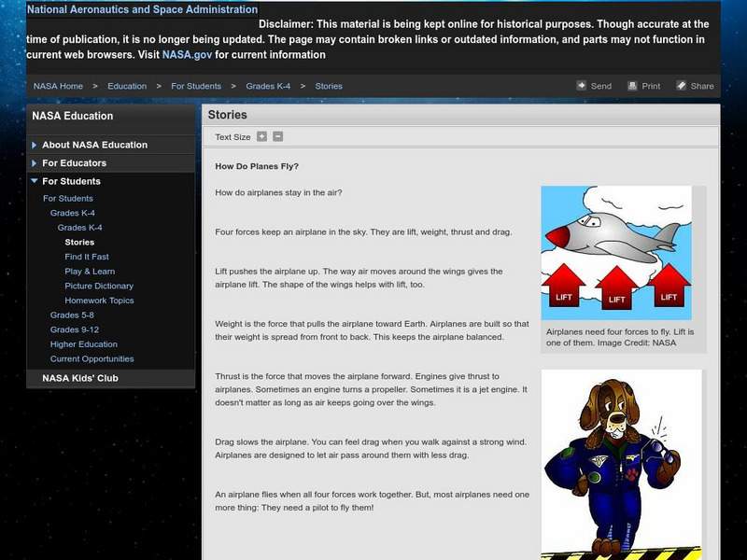Click the Print text link
This screenshot has width=747, height=560.
tap(651, 86)
